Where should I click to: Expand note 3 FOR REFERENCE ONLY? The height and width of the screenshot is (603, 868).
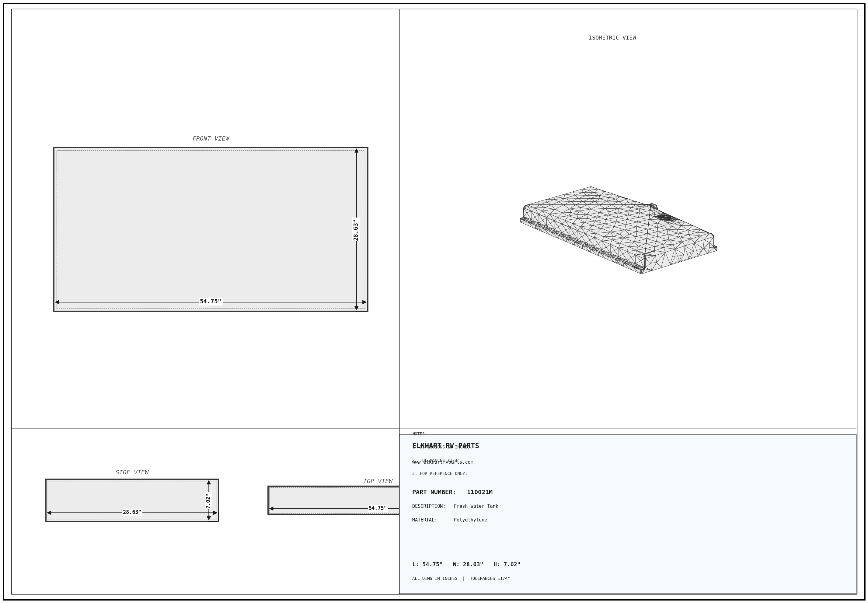pyautogui.click(x=439, y=473)
